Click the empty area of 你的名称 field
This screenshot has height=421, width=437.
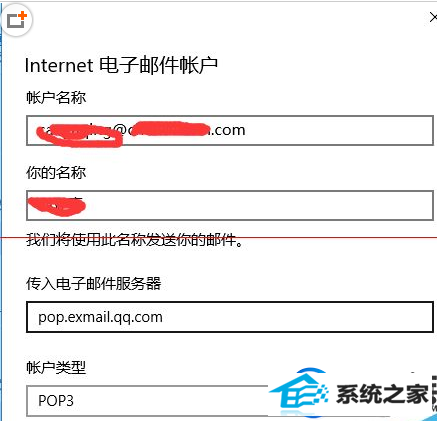(260, 205)
